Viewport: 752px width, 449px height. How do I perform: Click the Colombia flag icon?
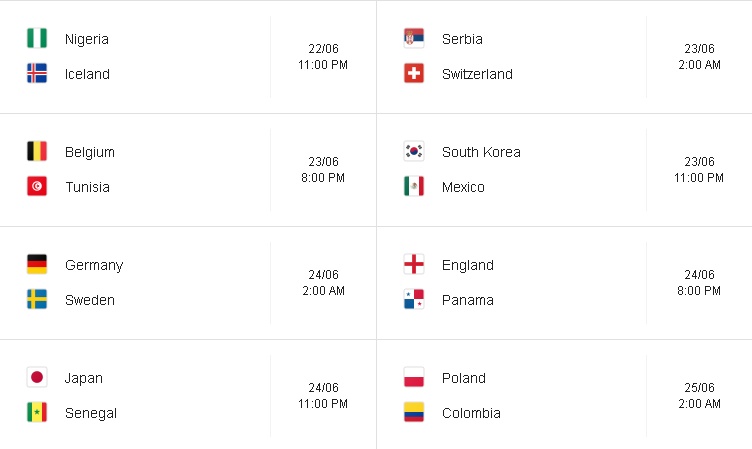[414, 413]
